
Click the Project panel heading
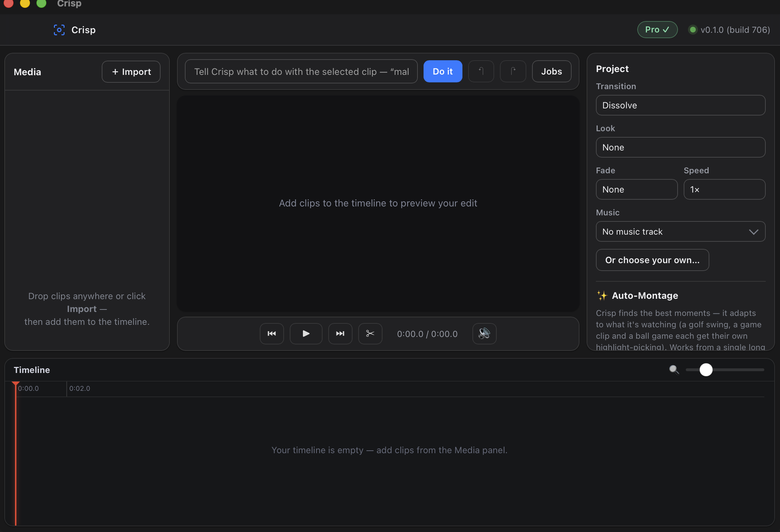pyautogui.click(x=612, y=68)
